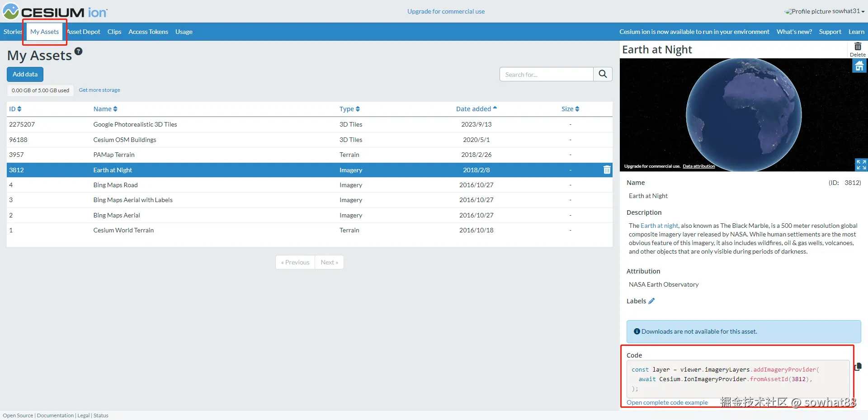Viewport: 868px width, 420px height.
Task: Open the Data attribution link on globe
Action: pyautogui.click(x=699, y=166)
